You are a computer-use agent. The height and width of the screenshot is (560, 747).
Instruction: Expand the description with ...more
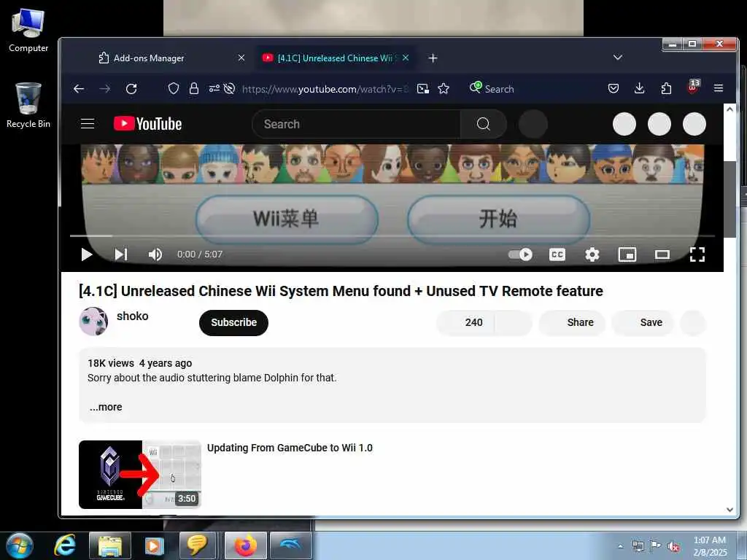pyautogui.click(x=106, y=407)
